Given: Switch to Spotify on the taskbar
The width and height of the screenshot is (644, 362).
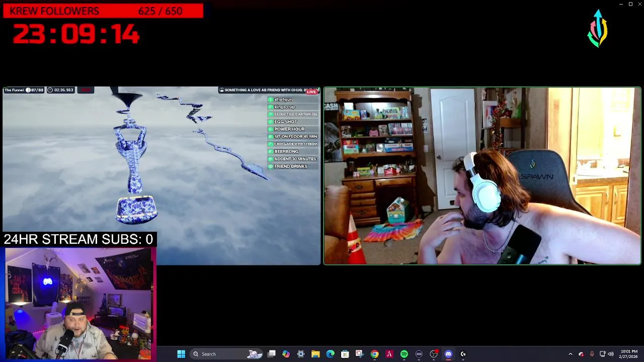Looking at the screenshot, I should click(404, 354).
